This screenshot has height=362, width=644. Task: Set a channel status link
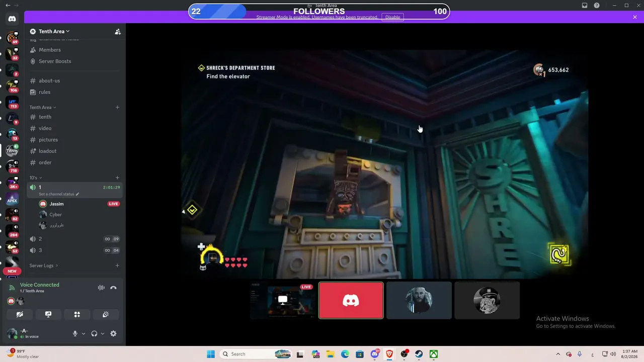pos(58,194)
